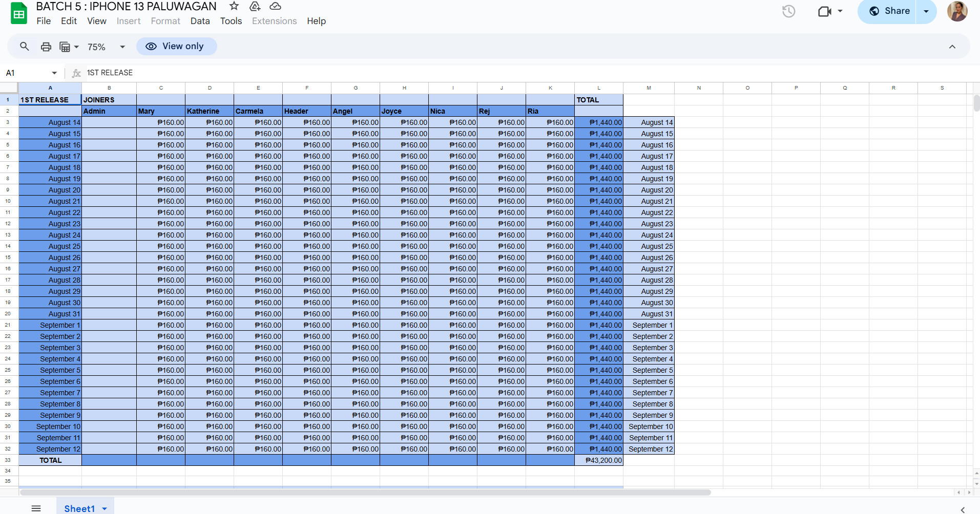Select the September 1 cell in column A
980x514 pixels.
pyautogui.click(x=50, y=325)
